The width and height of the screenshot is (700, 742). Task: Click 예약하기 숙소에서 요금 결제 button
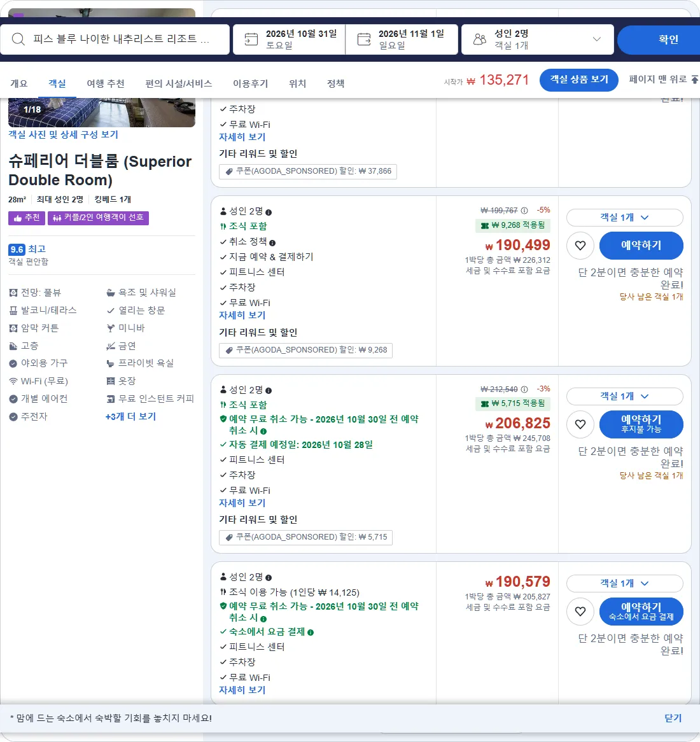point(641,612)
